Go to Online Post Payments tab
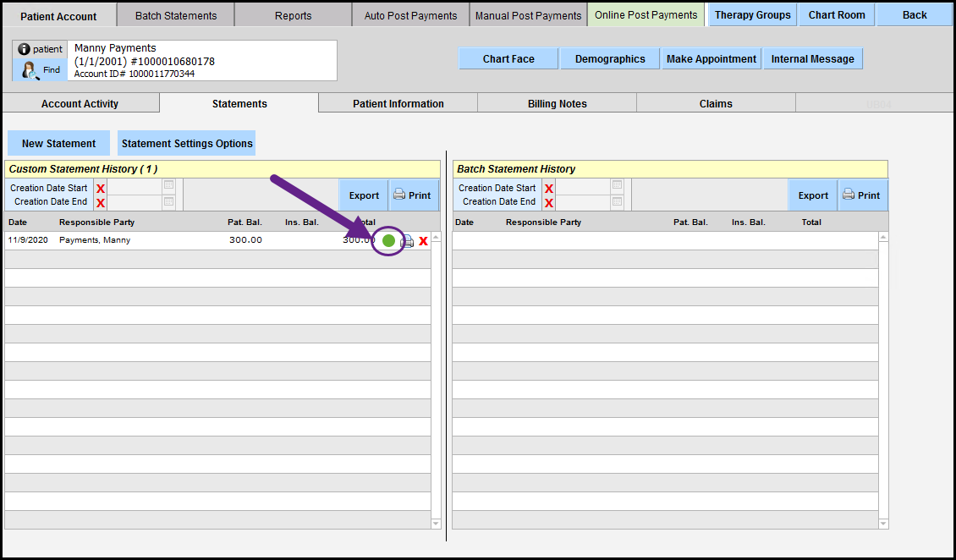 click(646, 14)
